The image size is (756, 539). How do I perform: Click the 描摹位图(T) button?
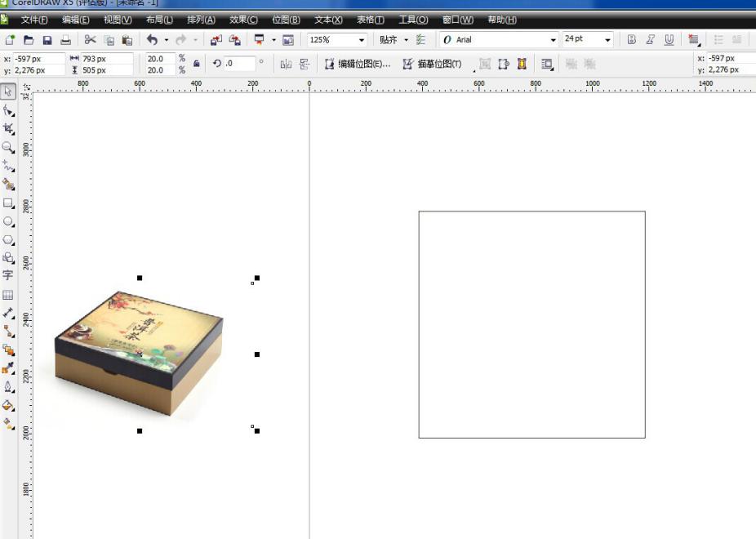click(433, 64)
